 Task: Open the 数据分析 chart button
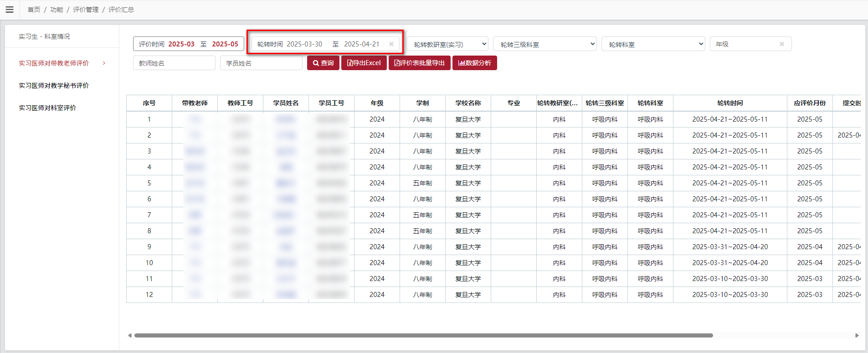[475, 63]
